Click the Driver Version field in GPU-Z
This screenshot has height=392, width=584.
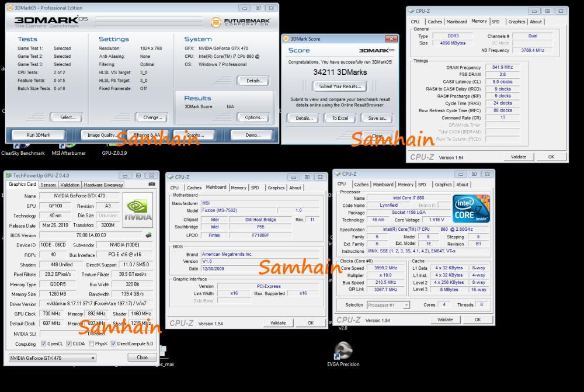pyautogui.click(x=96, y=304)
